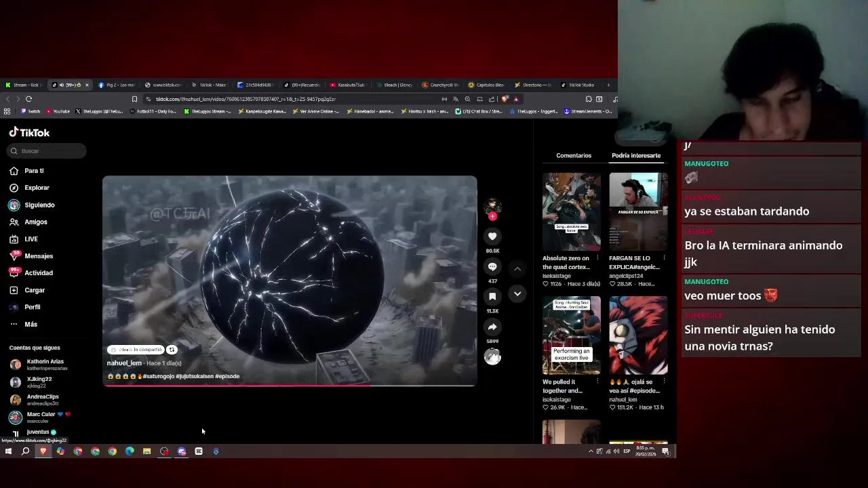
Task: Open Brave browser from the taskbar
Action: pyautogui.click(x=43, y=451)
